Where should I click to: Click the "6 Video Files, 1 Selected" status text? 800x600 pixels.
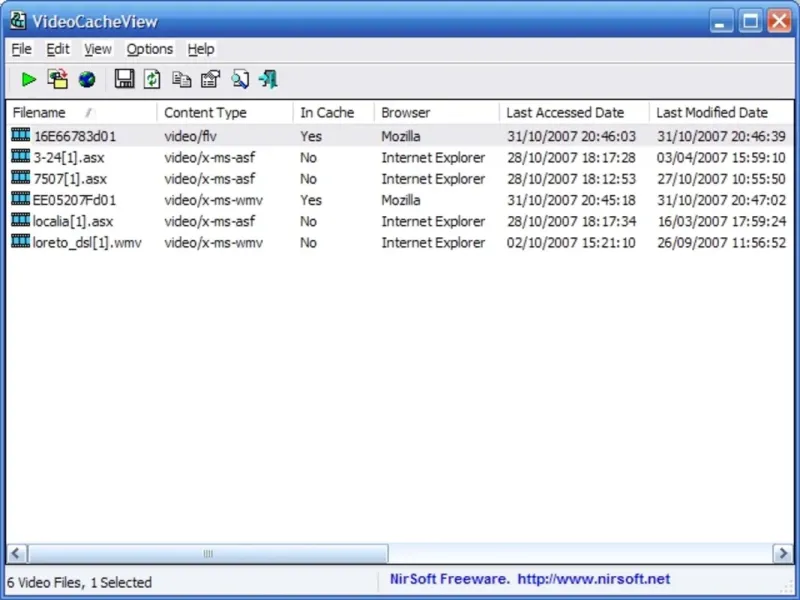coord(80,582)
